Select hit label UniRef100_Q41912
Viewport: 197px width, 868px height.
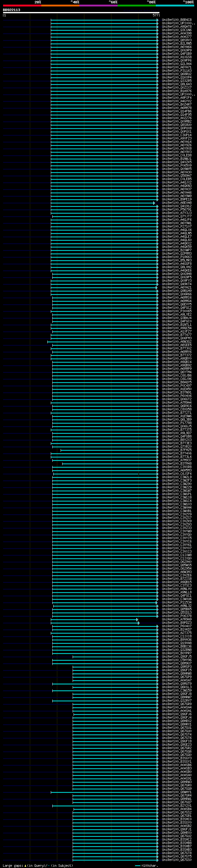coord(177,206)
